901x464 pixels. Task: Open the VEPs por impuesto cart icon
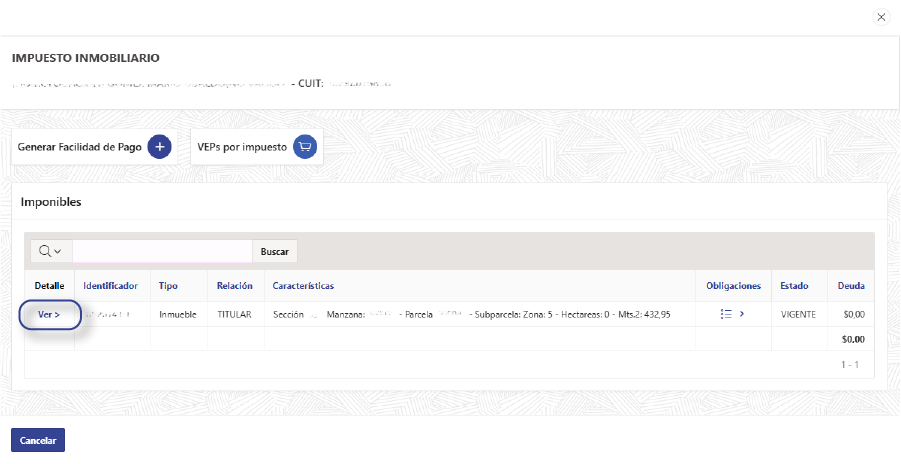(305, 147)
